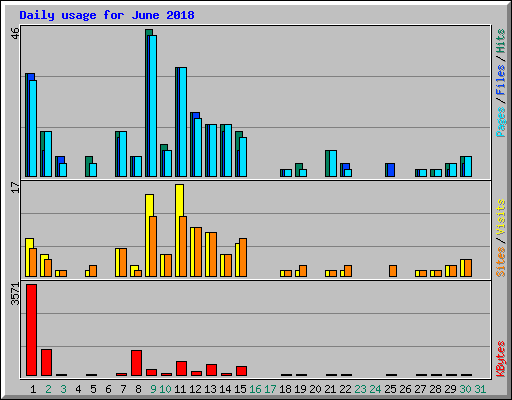Screen dimensions: 512x400
Task: Click the '3571' axis maximum label
Action: pyautogui.click(x=15, y=294)
